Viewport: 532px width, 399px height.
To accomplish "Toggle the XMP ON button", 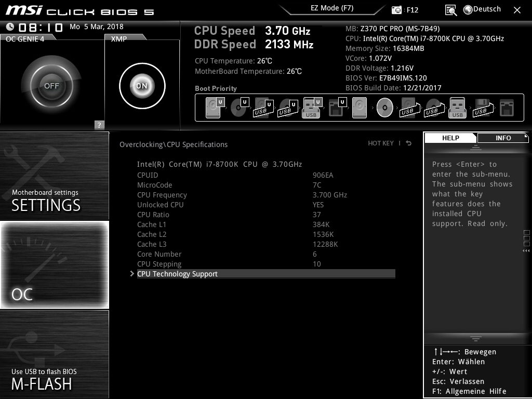I will click(x=142, y=86).
